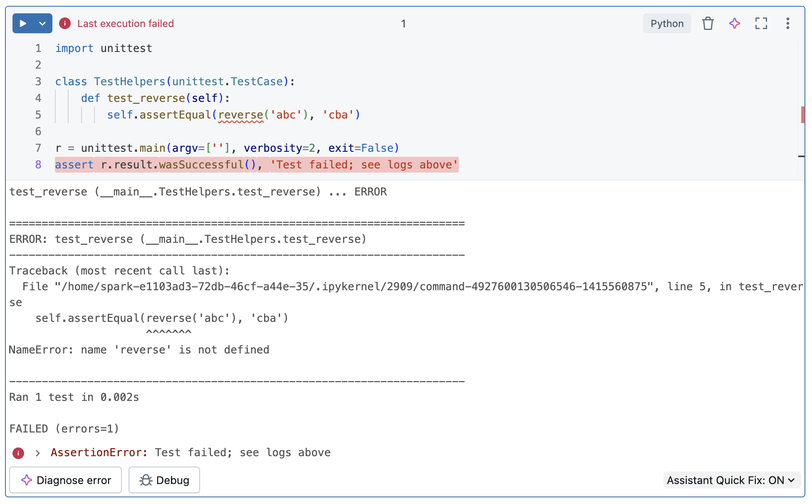Select the bug icon in Debug button

point(145,480)
